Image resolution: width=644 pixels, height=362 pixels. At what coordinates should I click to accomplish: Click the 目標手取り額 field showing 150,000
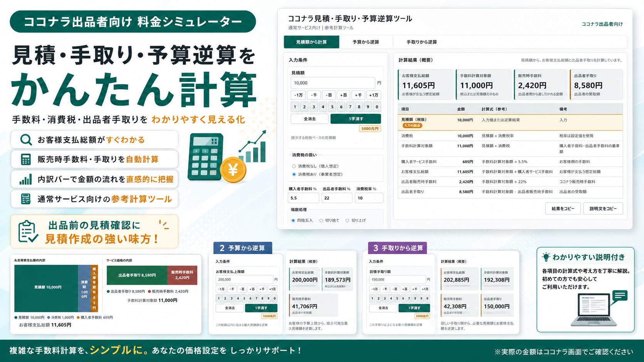point(397,280)
